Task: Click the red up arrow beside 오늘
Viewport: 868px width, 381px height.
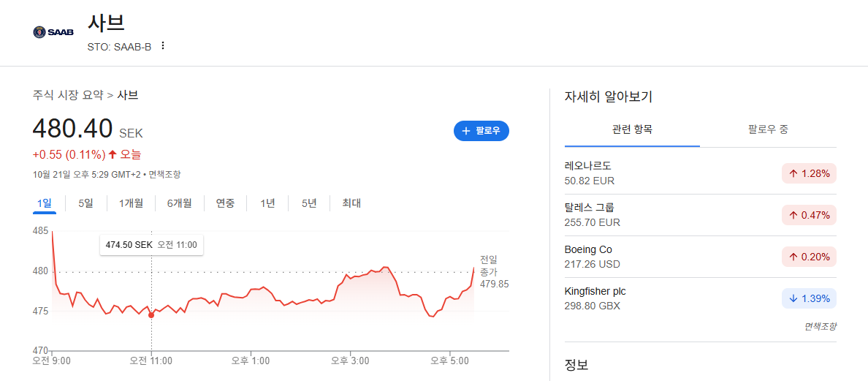Action: pos(113,154)
